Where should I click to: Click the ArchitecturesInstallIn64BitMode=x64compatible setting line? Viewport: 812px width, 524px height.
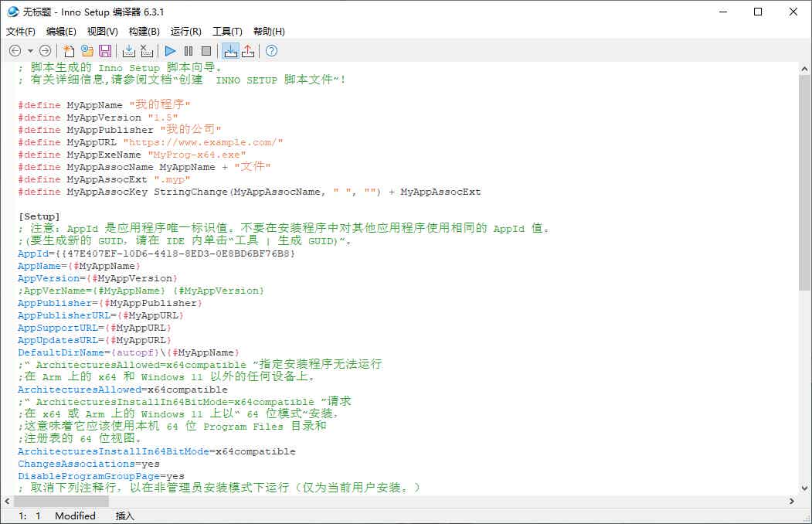[x=156, y=451]
